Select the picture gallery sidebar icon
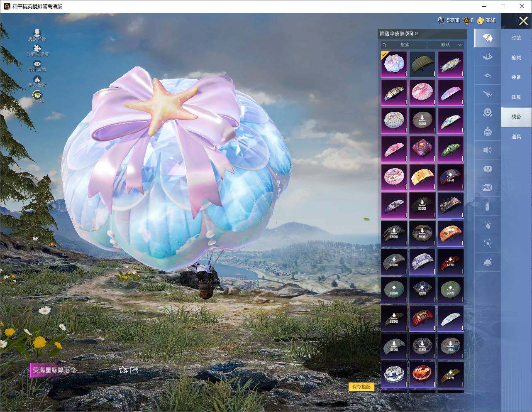This screenshot has height=412, width=532. click(487, 187)
